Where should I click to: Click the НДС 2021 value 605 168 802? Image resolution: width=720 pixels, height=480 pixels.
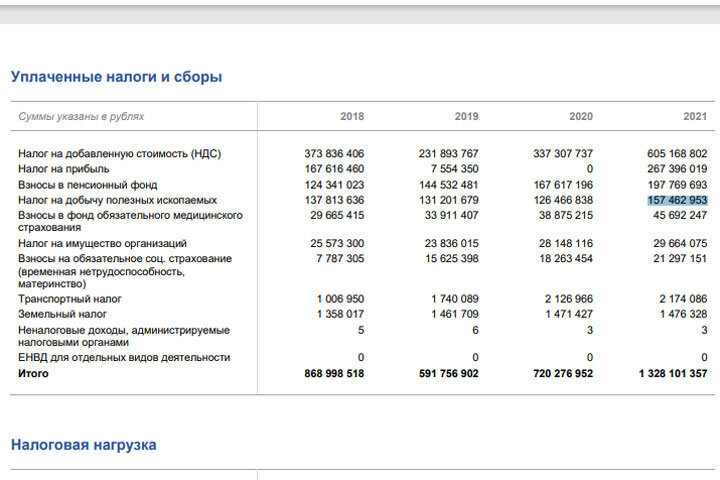click(677, 153)
